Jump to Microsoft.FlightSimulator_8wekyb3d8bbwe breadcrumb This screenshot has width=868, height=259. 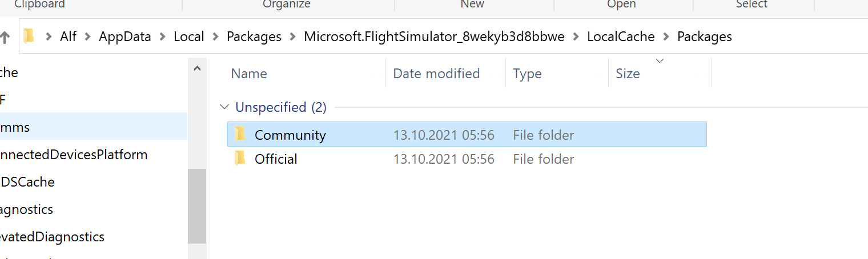[434, 37]
